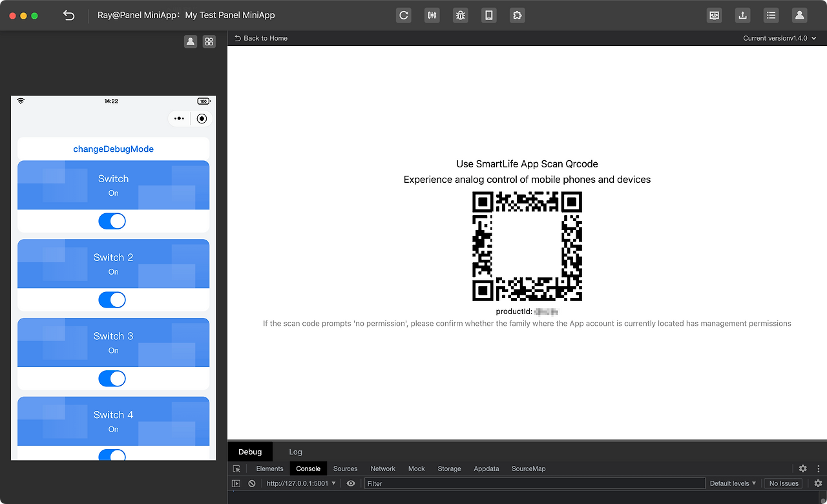
Task: Open the Default levels dropdown
Action: click(733, 483)
